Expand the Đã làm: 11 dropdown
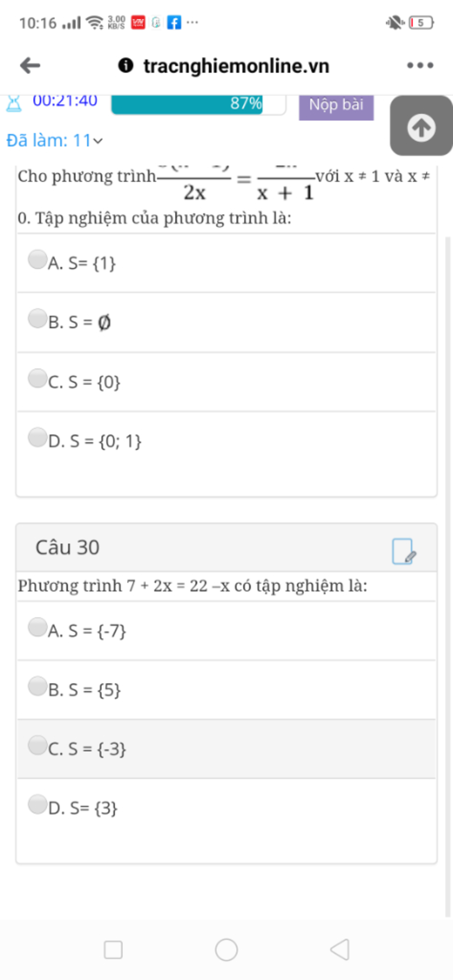Viewport: 453px width, 980px height. tap(54, 141)
